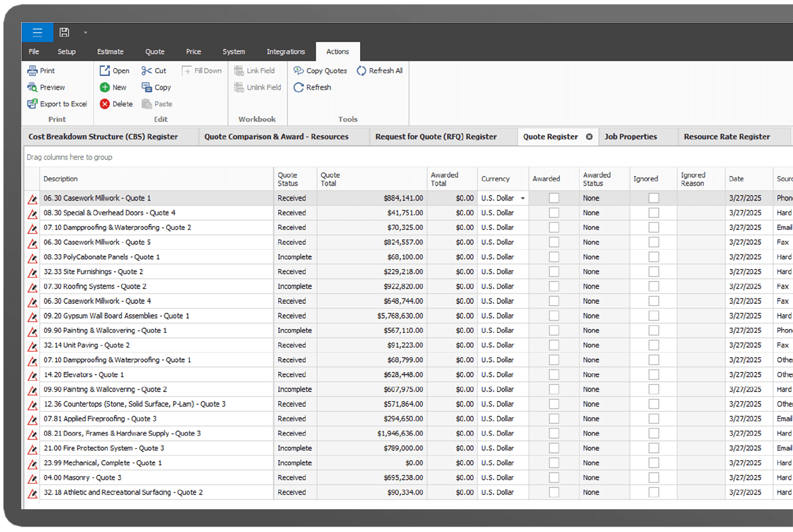Click the red Delete icon
The height and width of the screenshot is (532, 793).
pyautogui.click(x=105, y=104)
